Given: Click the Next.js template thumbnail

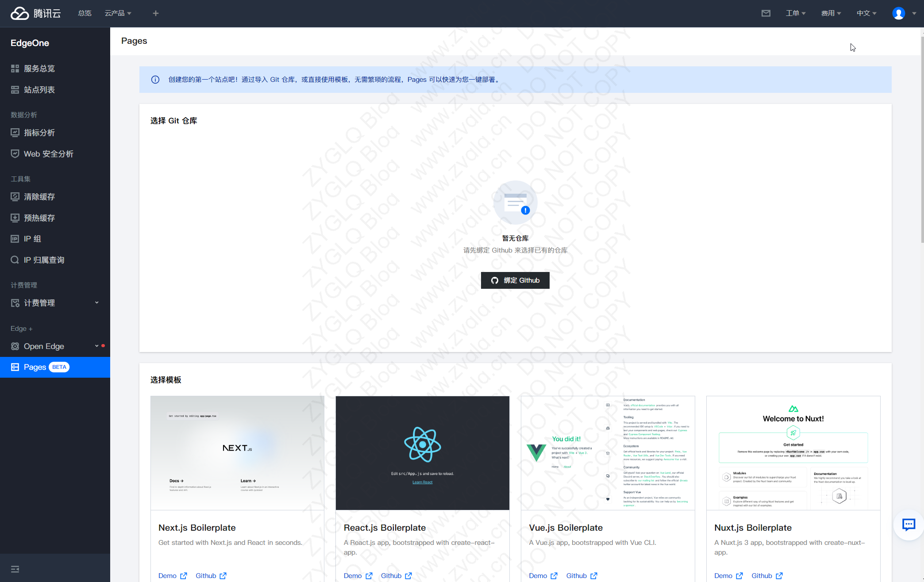Looking at the screenshot, I should click(237, 453).
